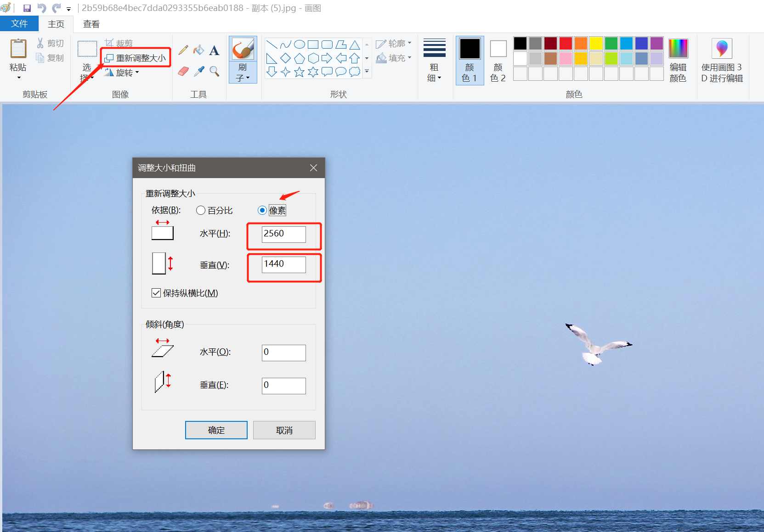Select the Text tool
764x532 pixels.
pos(214,50)
